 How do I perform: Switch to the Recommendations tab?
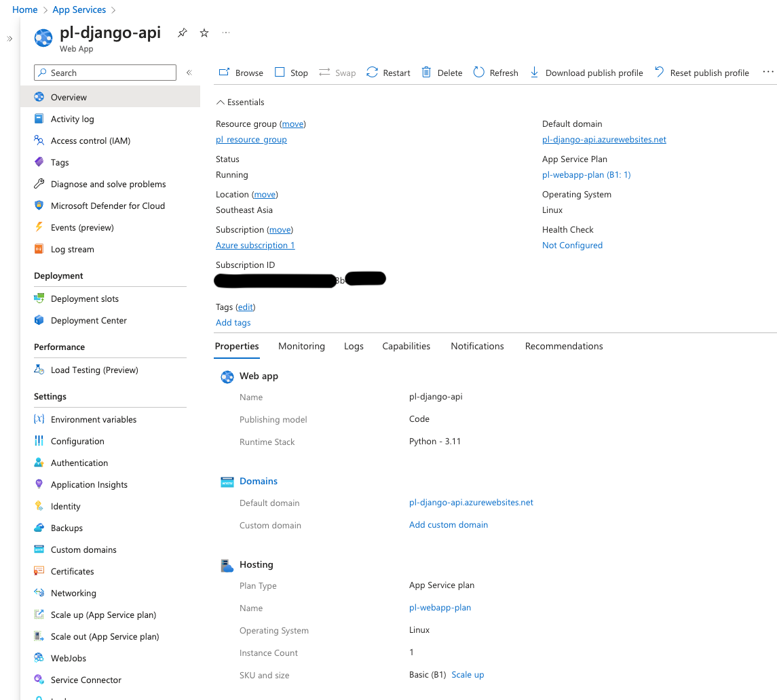pyautogui.click(x=564, y=347)
